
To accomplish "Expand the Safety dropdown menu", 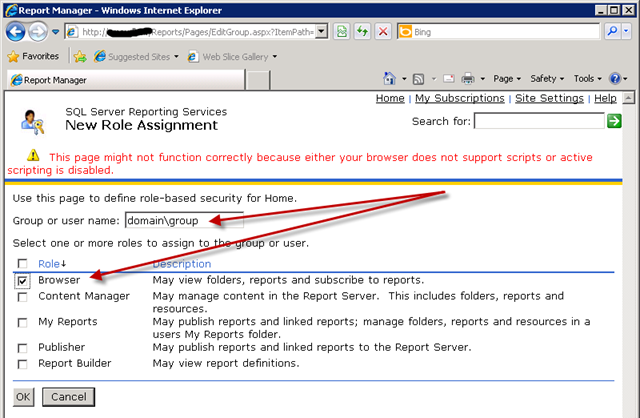I will click(547, 79).
